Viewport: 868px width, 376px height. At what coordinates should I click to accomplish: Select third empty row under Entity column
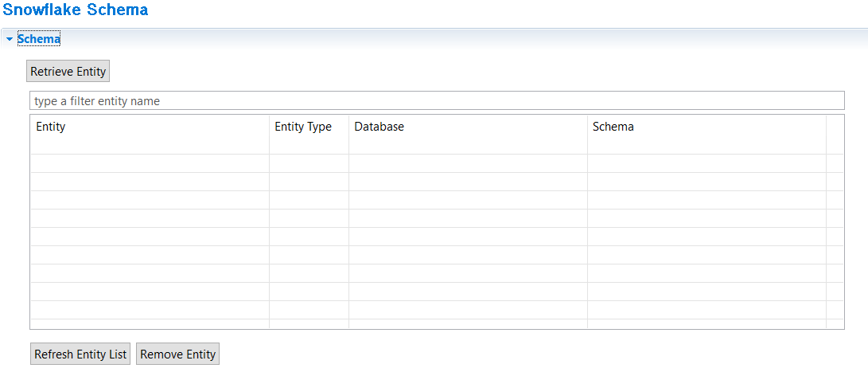tap(150, 200)
